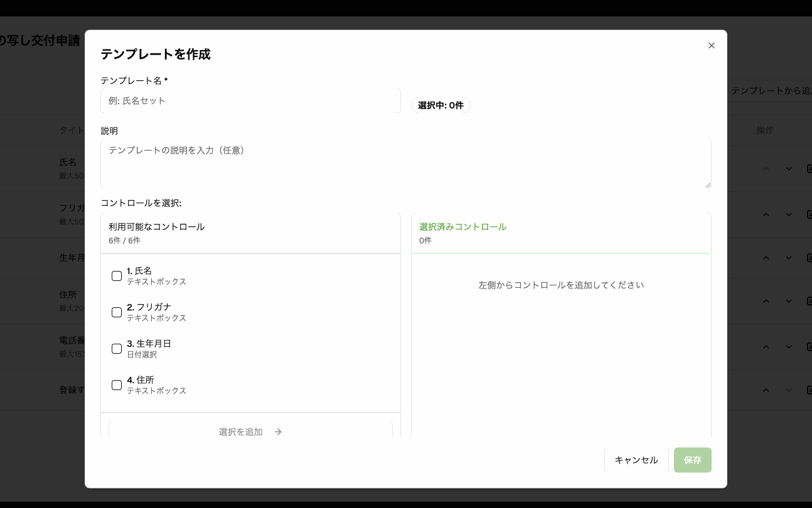Image resolution: width=812 pixels, height=508 pixels.
Task: Click the 選択を追加 button
Action: coord(250,431)
